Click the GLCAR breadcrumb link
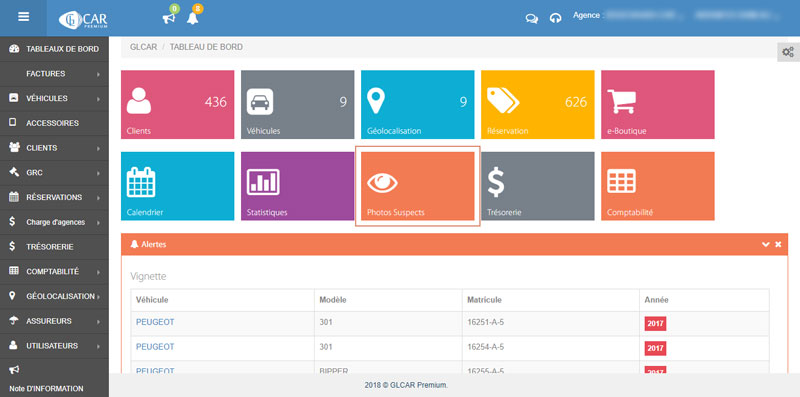Viewport: 800px width, 397px height. (x=143, y=47)
